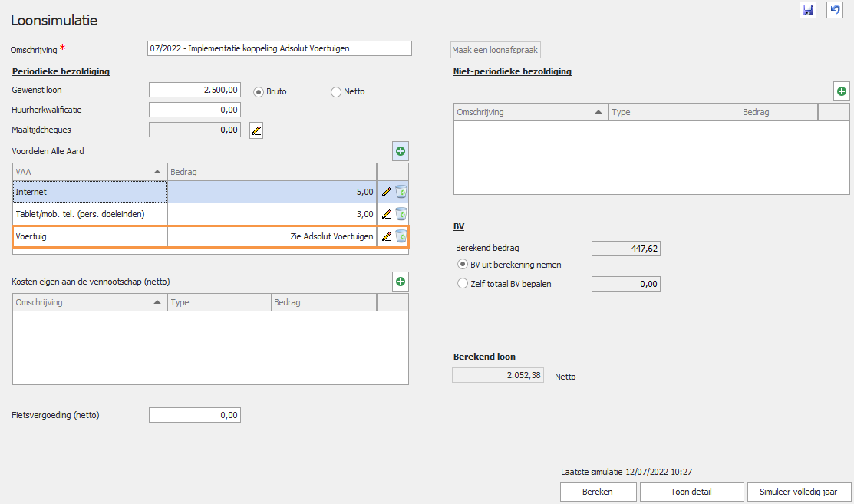The height and width of the screenshot is (504, 854).
Task: Edit the Tablet/mob. tel. row
Action: (387, 214)
